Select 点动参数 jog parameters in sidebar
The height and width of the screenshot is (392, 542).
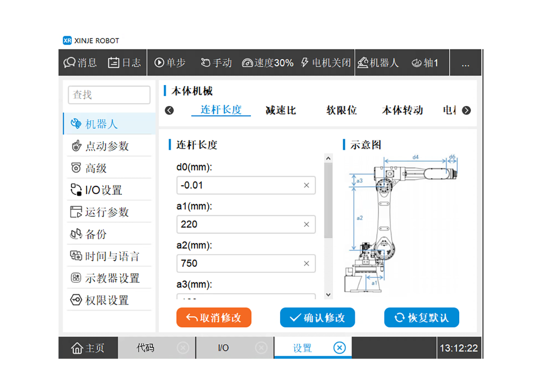(100, 146)
